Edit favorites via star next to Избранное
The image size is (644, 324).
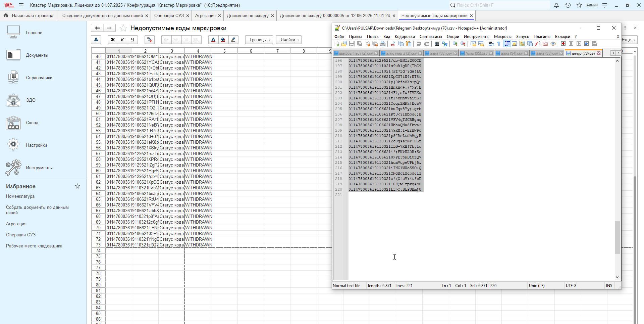pyautogui.click(x=77, y=186)
